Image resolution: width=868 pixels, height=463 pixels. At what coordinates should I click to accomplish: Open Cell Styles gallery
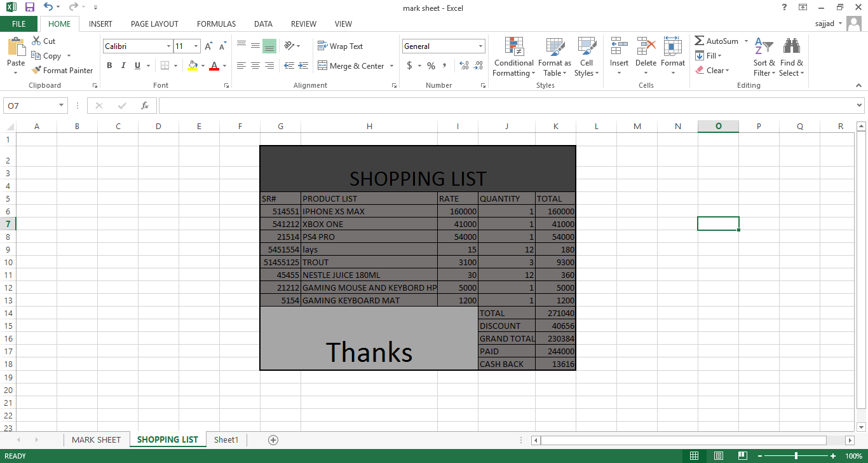[587, 57]
